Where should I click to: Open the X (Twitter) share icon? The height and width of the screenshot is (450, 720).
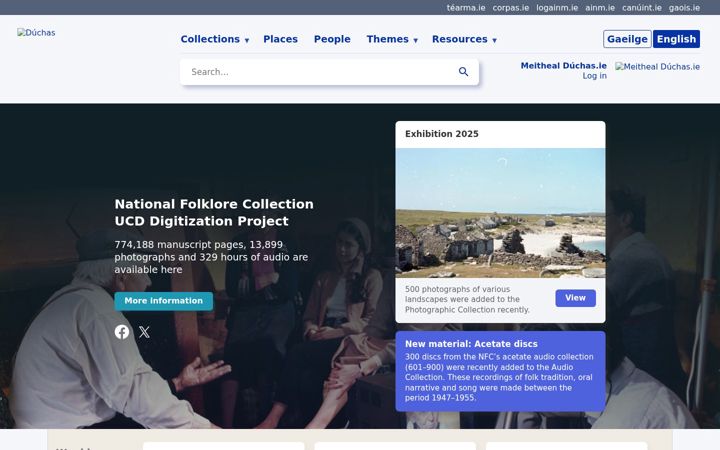click(144, 332)
